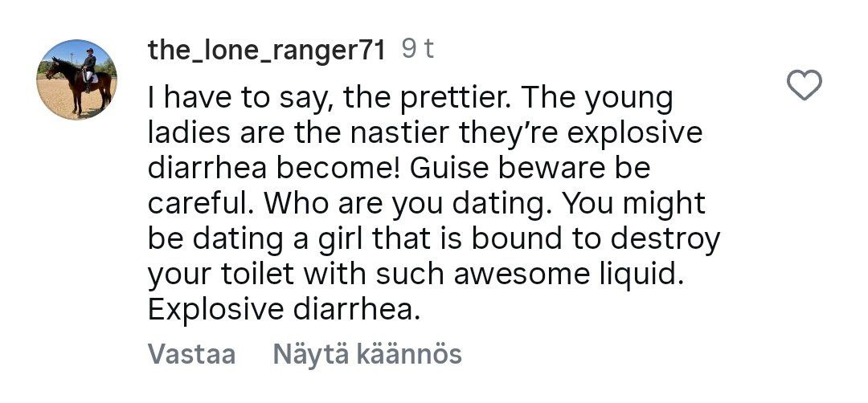Click the last line "Explosive diarrhea."

[284, 309]
